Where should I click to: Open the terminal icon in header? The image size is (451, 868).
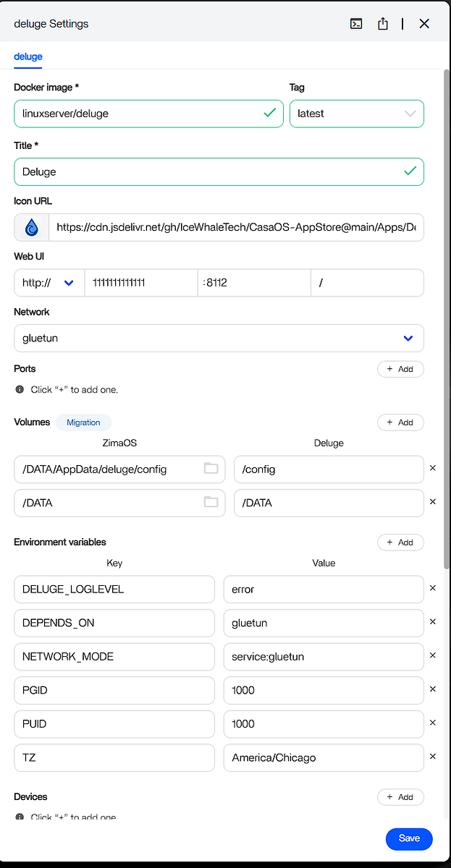coord(356,24)
